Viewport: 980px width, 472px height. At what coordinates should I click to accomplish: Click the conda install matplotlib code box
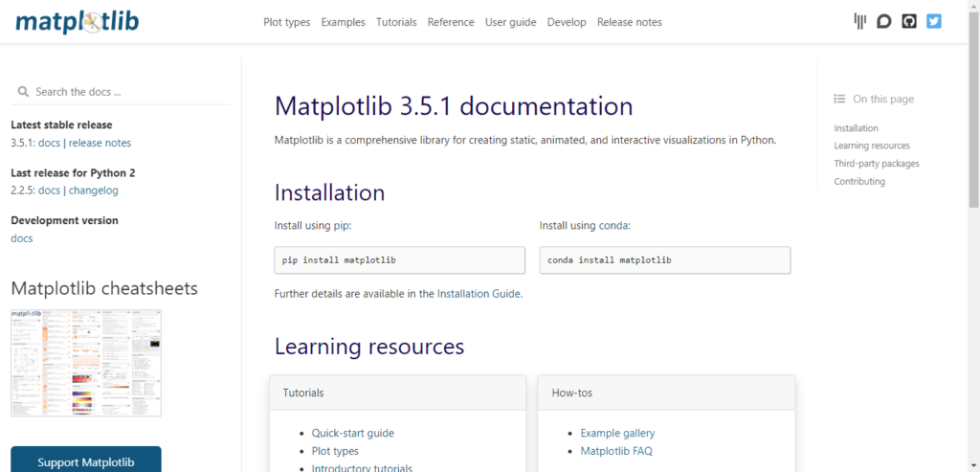665,259
